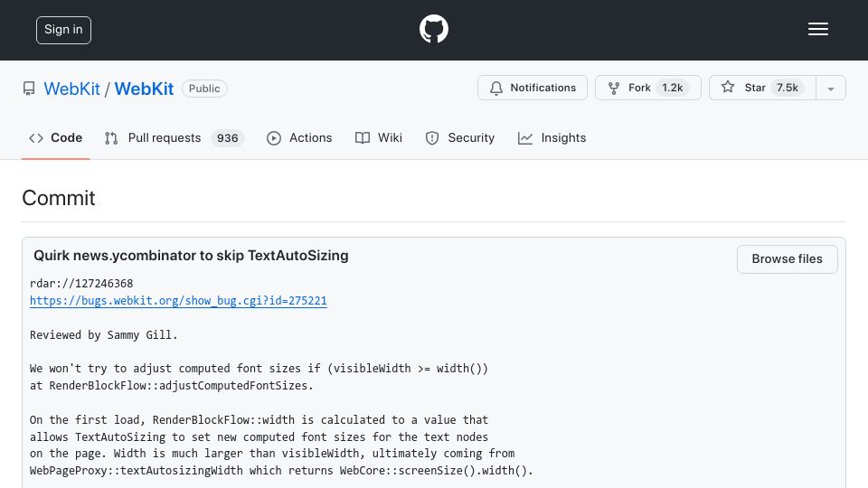
Task: Open the WebKit organization link
Action: [x=72, y=89]
